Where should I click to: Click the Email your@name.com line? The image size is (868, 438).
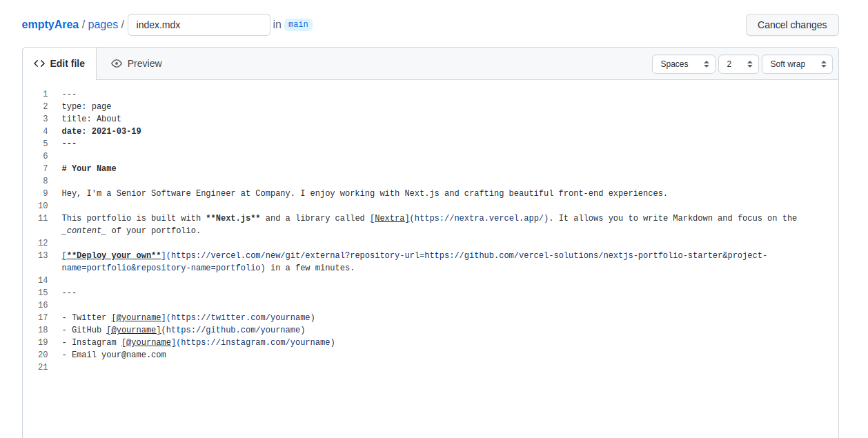coord(114,355)
